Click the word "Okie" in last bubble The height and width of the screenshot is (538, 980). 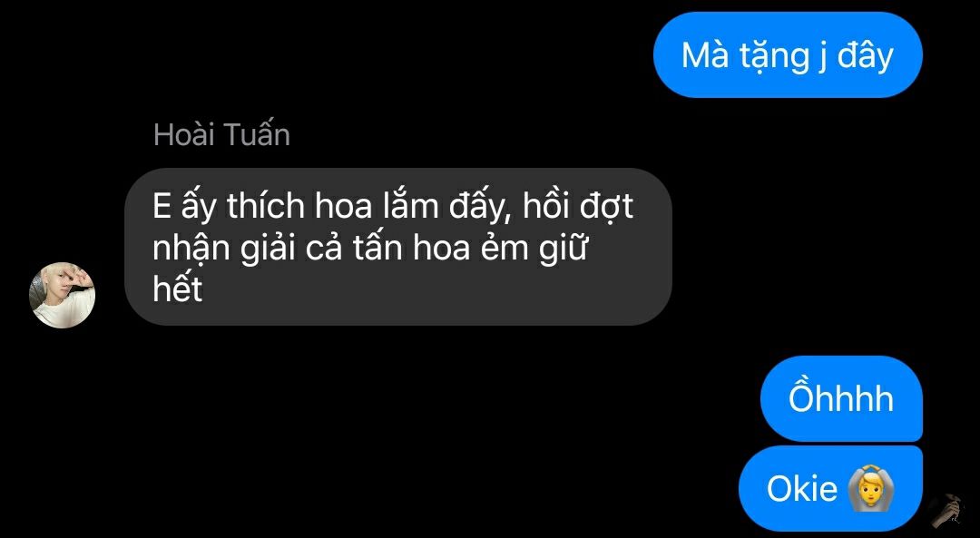tap(802, 489)
